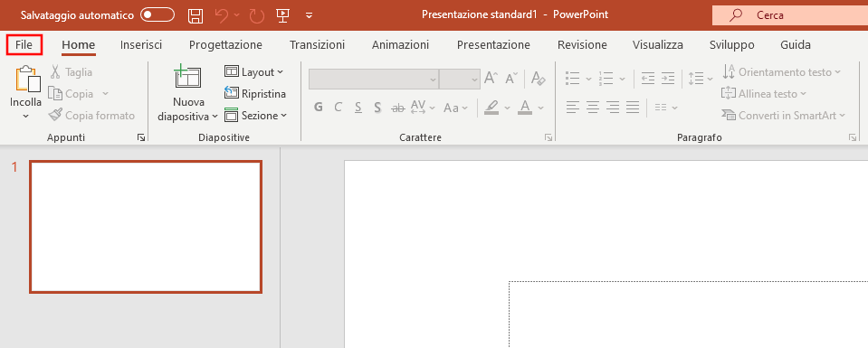The height and width of the screenshot is (348, 868).
Task: Open the Guida tab
Action: pyautogui.click(x=796, y=45)
